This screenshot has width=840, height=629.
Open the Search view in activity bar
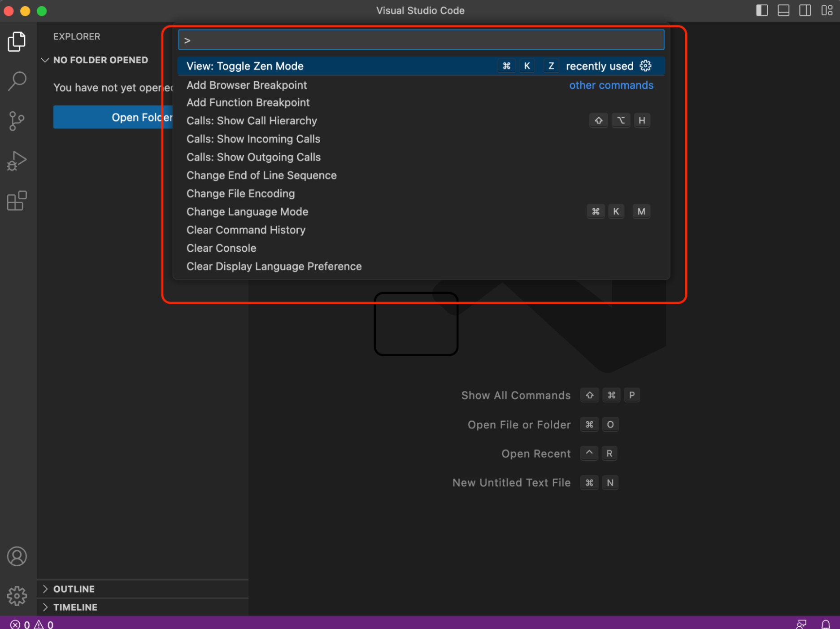(x=17, y=81)
